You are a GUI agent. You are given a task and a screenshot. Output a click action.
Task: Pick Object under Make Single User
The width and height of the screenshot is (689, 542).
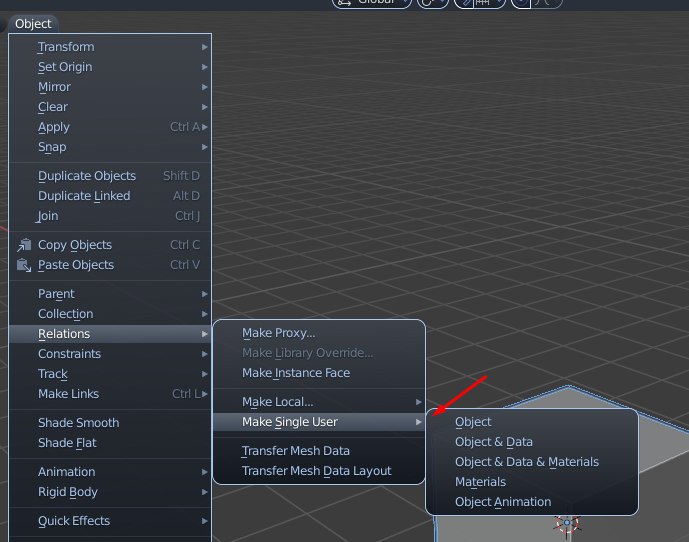pos(532,422)
